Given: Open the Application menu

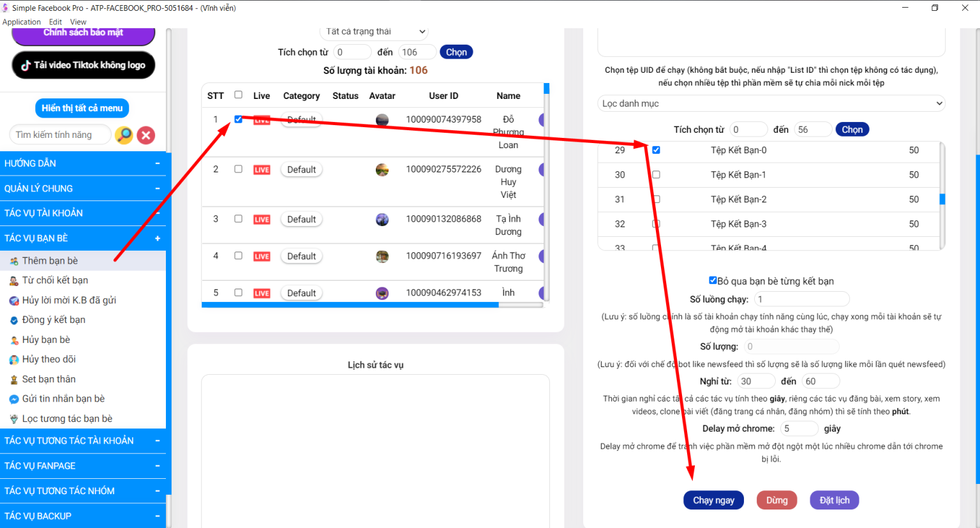Looking at the screenshot, I should pos(22,21).
